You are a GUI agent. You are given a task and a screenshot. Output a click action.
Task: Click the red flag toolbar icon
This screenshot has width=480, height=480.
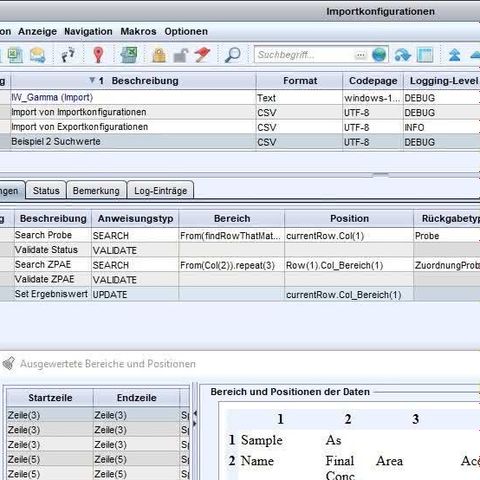point(202,55)
